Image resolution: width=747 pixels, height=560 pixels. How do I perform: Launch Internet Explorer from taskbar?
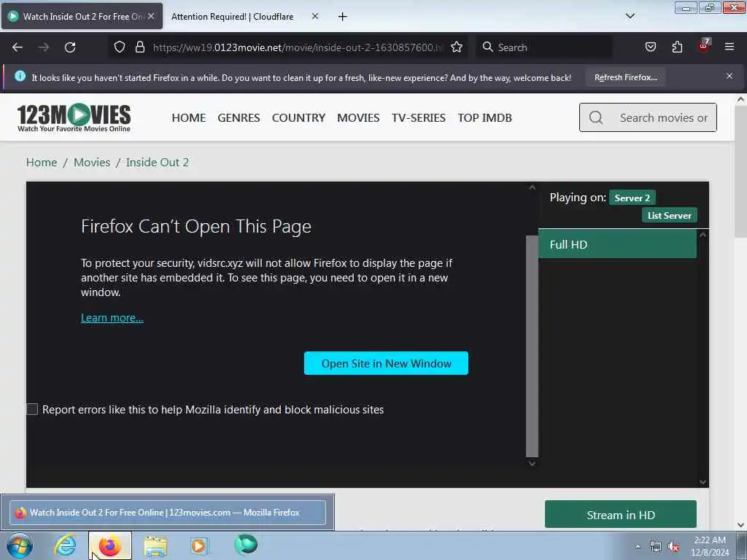(x=65, y=545)
